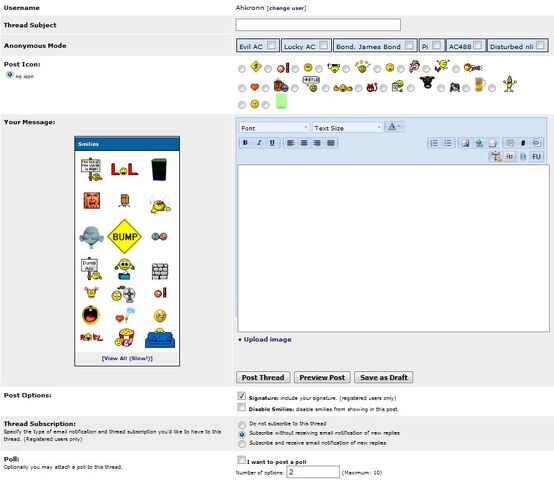
Task: Insert the blue couch smiley
Action: point(160,338)
